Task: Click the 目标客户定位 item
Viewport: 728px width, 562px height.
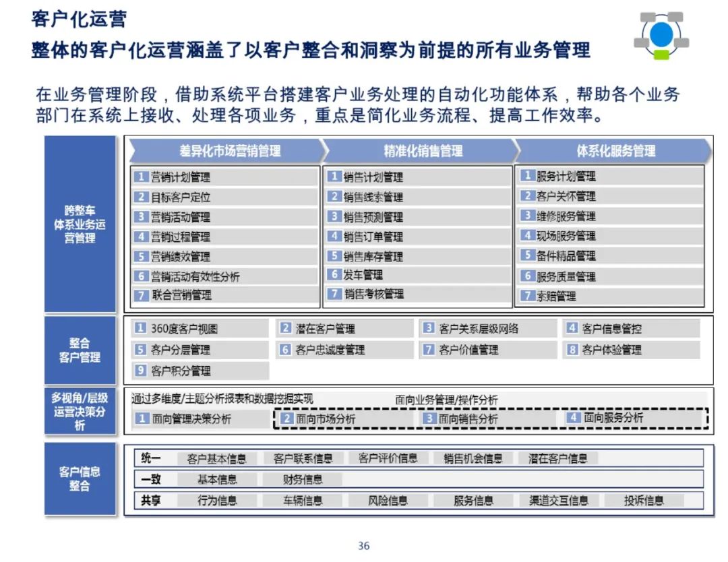Action: pos(225,197)
